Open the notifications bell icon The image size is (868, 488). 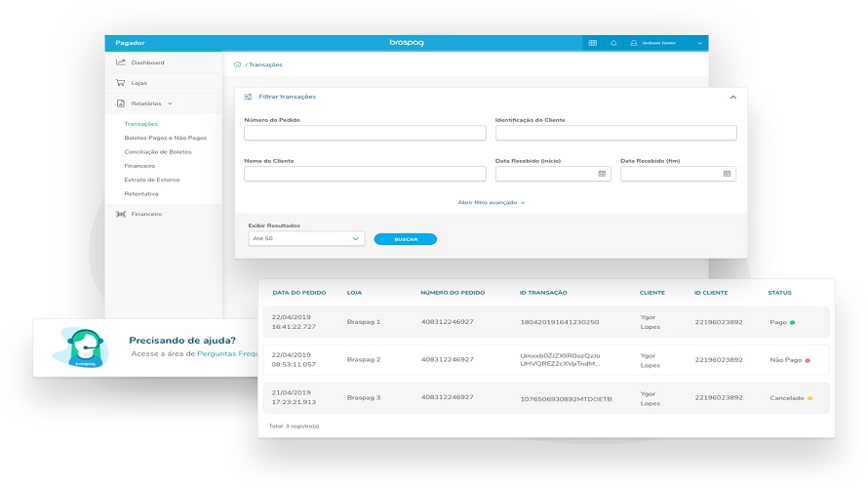point(613,43)
